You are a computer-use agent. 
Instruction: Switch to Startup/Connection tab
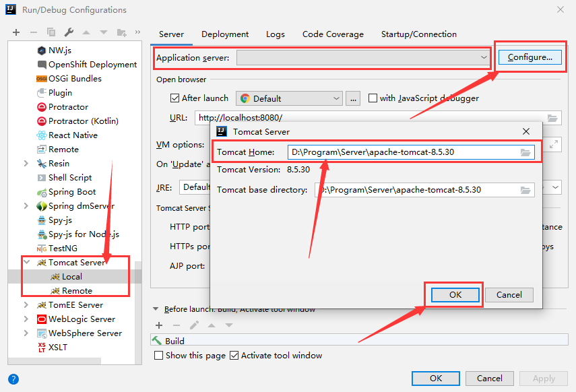419,34
